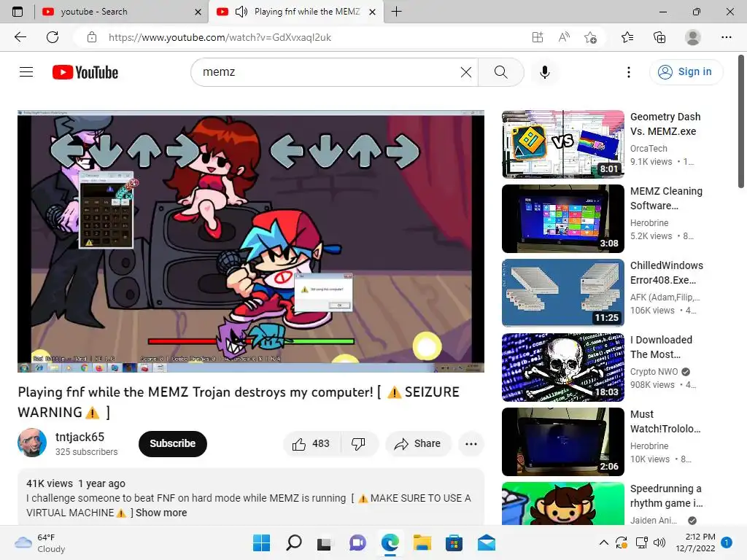
Task: Go back to the previous page
Action: coord(20,37)
